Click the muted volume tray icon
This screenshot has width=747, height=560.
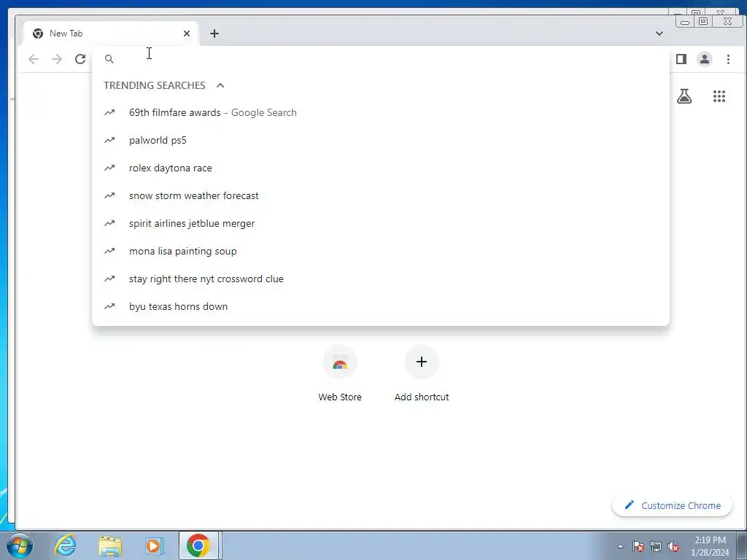[673, 546]
